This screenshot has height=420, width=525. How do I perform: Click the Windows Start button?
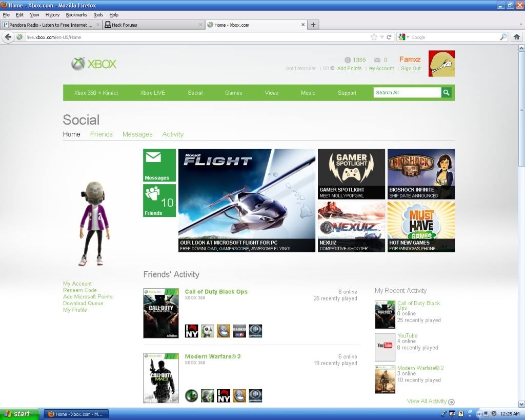point(19,414)
